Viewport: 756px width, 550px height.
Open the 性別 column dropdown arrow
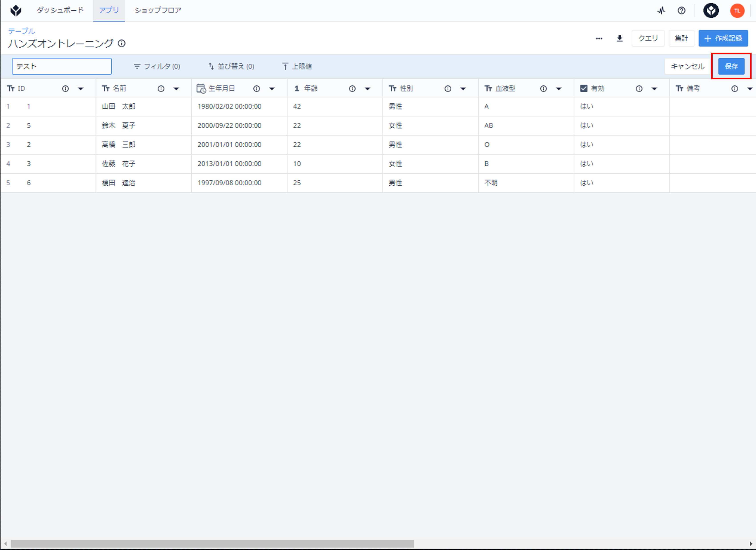[x=463, y=89]
